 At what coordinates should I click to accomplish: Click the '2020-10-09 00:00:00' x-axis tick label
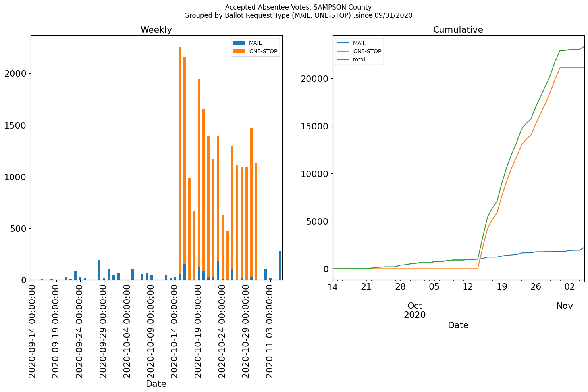click(x=151, y=331)
